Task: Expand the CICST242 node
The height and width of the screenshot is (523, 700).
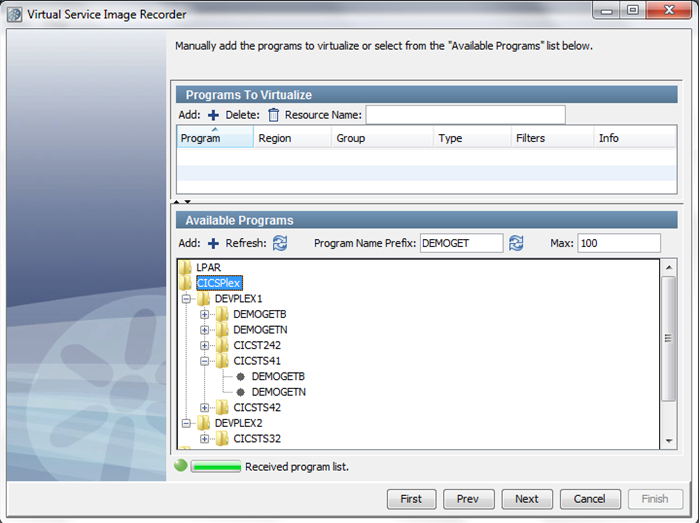Action: (204, 345)
